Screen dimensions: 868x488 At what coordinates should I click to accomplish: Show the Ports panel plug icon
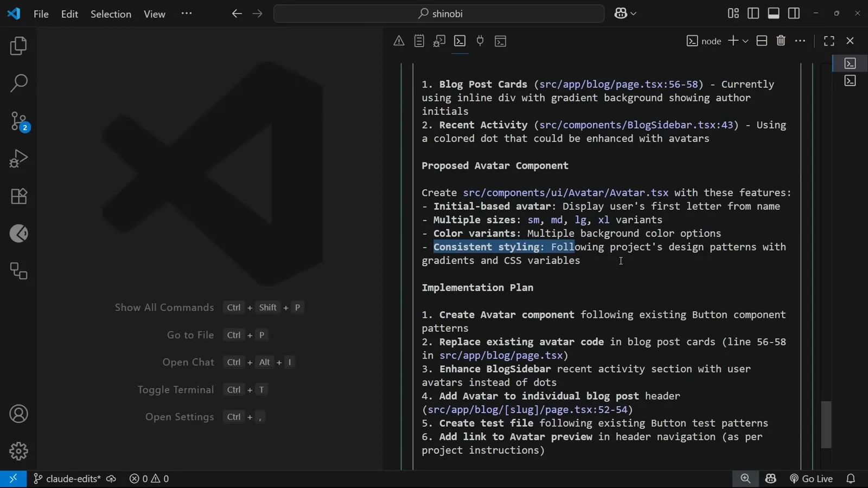(480, 41)
